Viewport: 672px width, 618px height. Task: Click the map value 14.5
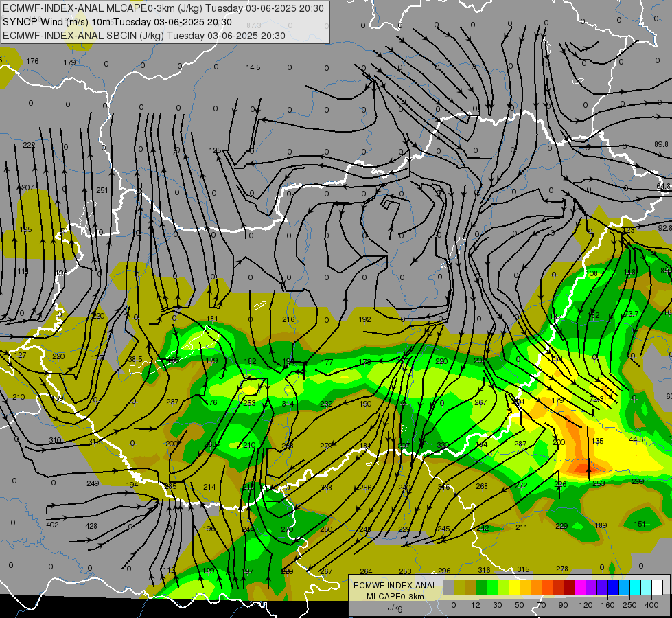[x=253, y=67]
